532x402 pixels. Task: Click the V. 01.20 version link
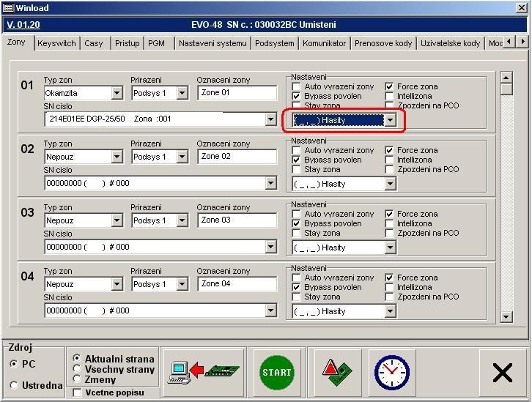click(23, 24)
